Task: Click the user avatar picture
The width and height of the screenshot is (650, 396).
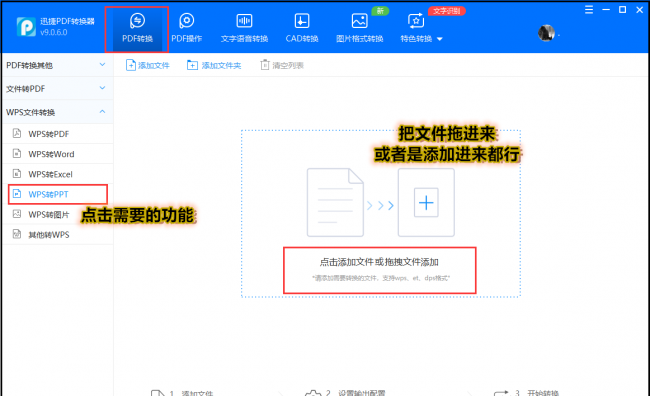Action: point(546,33)
